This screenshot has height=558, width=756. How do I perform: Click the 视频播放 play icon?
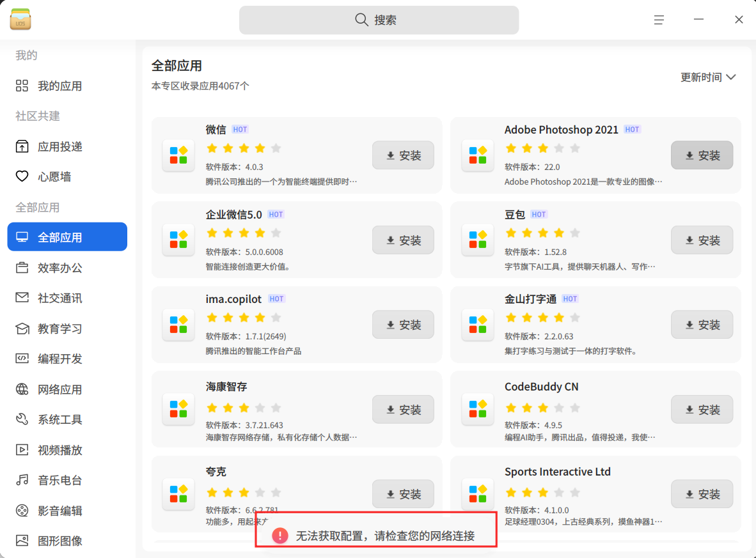pyautogui.click(x=22, y=449)
